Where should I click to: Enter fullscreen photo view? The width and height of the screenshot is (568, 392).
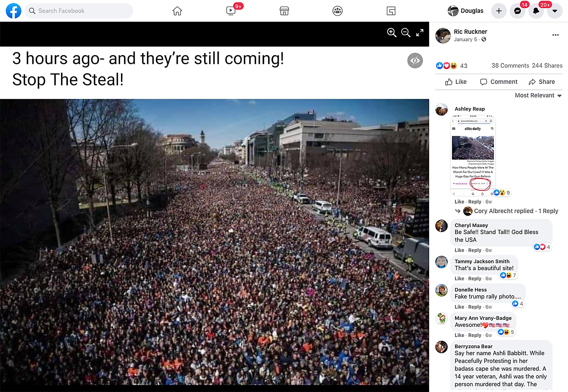click(420, 33)
